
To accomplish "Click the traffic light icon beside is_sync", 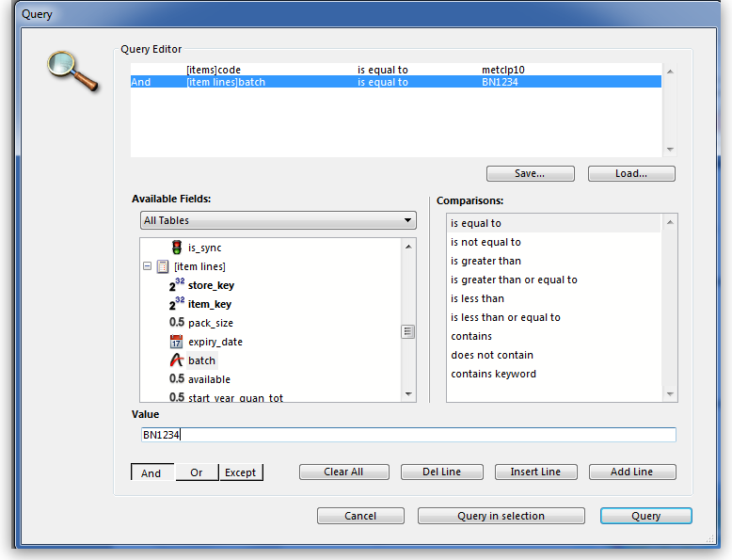I will point(176,248).
